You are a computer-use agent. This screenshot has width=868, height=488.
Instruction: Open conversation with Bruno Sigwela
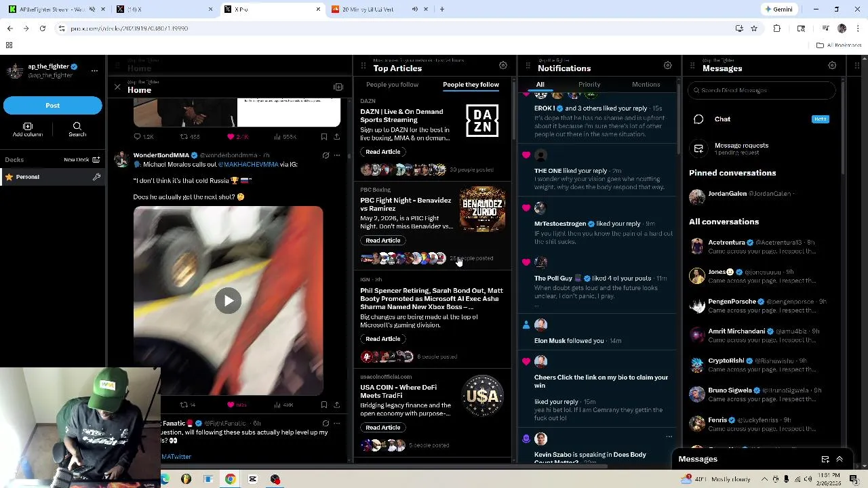(762, 394)
